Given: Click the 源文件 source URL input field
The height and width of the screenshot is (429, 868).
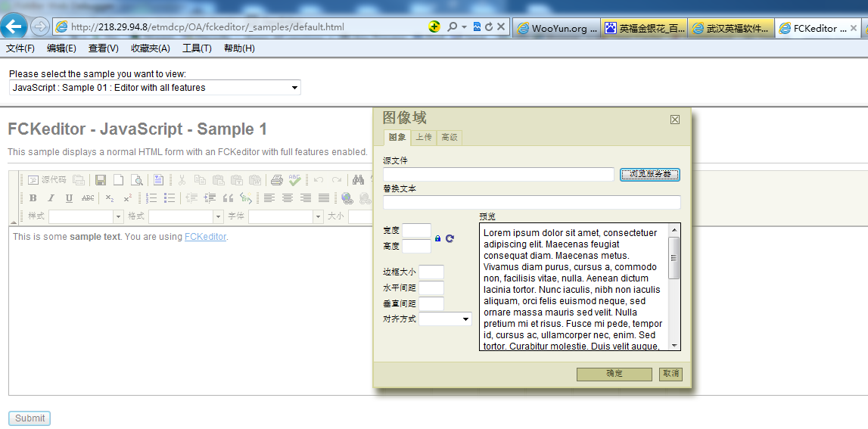Looking at the screenshot, I should (x=499, y=174).
